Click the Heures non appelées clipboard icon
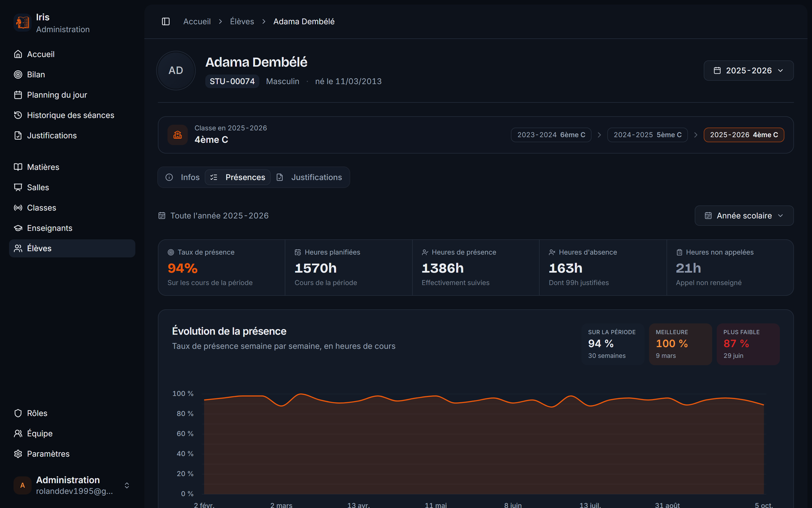The height and width of the screenshot is (508, 812). tap(679, 252)
